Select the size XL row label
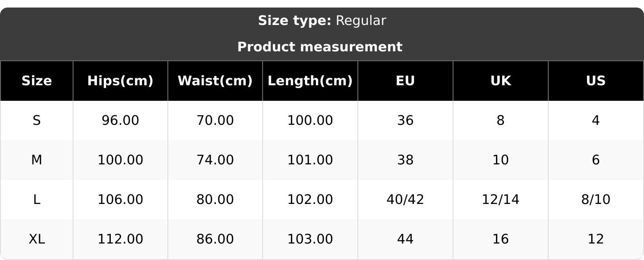Image resolution: width=644 pixels, height=260 pixels. click(x=37, y=239)
